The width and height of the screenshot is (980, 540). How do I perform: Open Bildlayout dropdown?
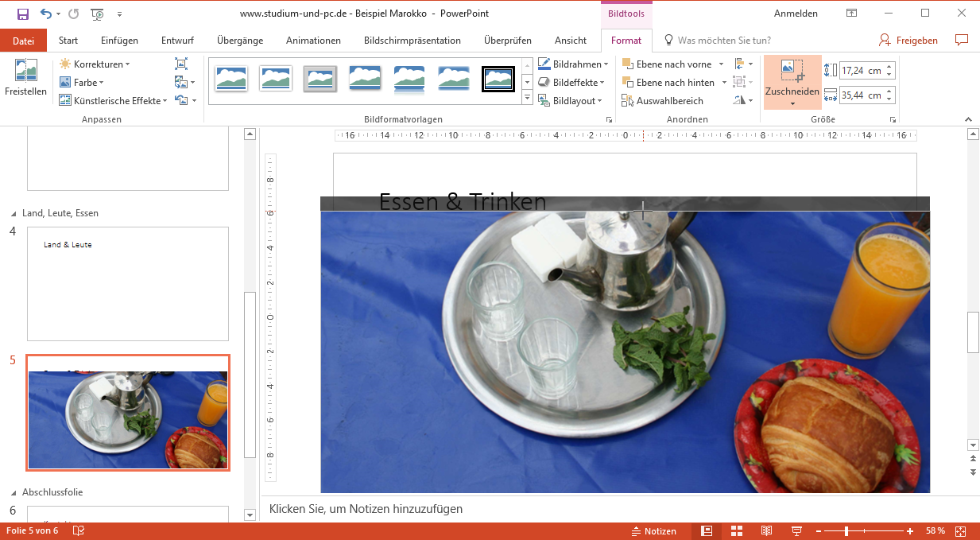click(570, 100)
